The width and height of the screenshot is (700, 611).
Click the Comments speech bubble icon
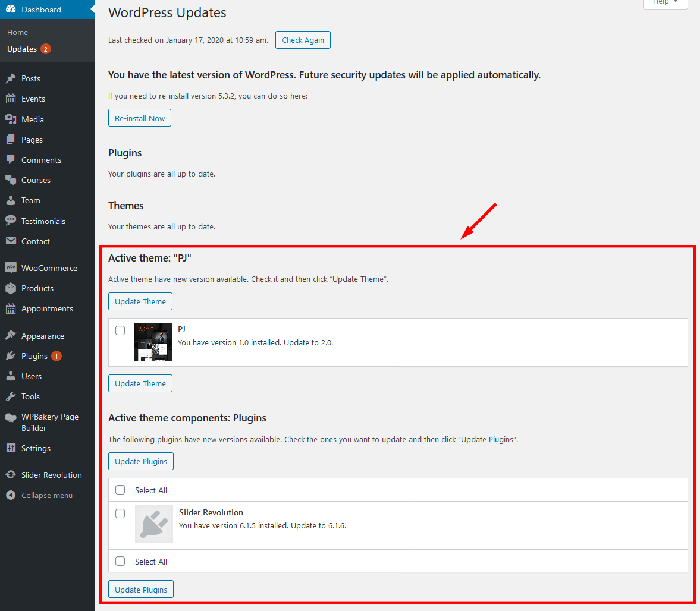(11, 160)
